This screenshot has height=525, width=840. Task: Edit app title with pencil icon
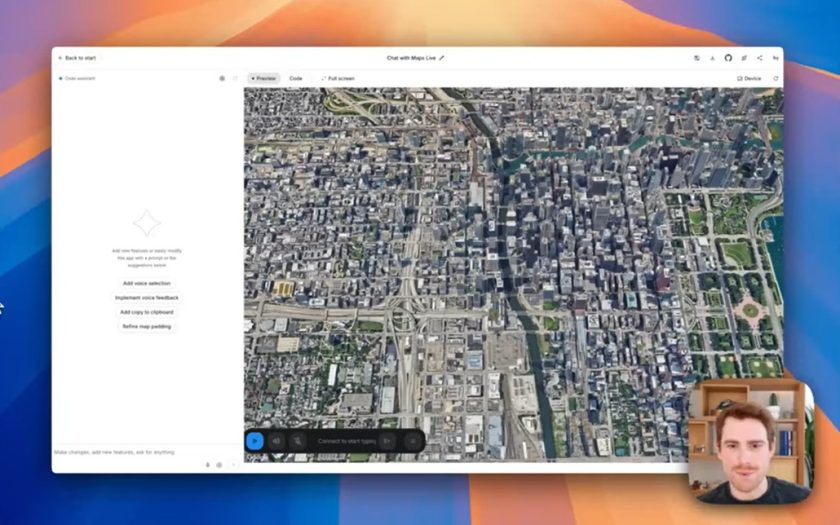[442, 58]
